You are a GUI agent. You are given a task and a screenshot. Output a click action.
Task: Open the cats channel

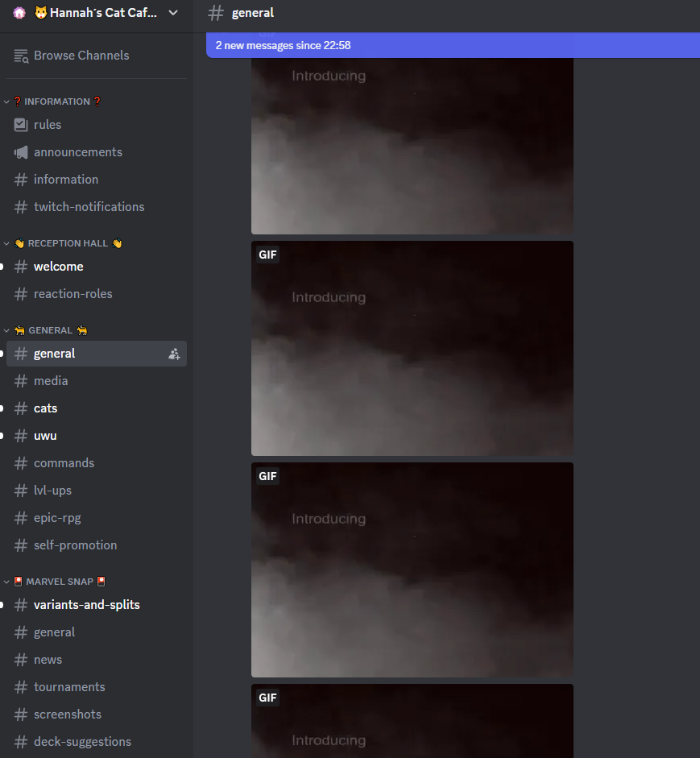pos(46,408)
